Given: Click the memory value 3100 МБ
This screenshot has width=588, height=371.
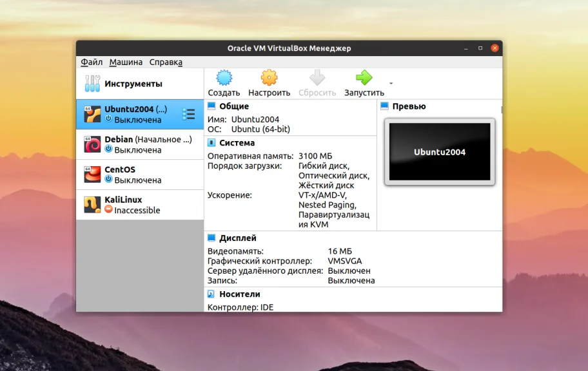Looking at the screenshot, I should (x=315, y=156).
